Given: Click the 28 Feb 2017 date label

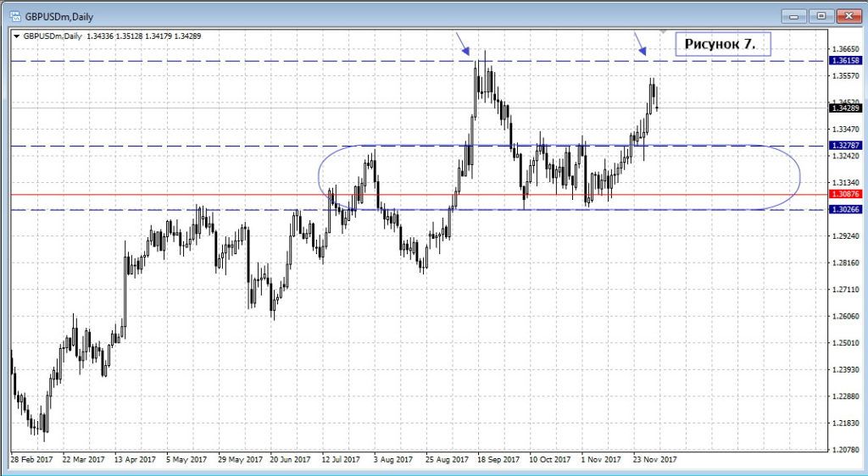Looking at the screenshot, I should [x=32, y=459].
